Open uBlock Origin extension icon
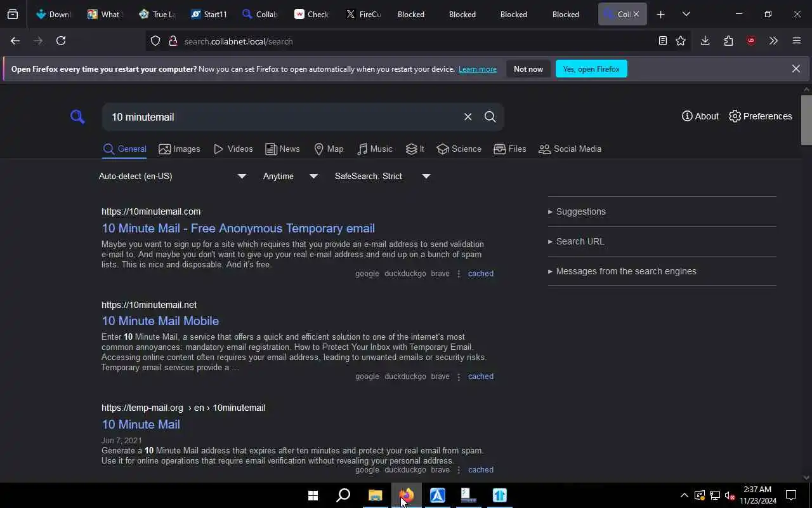 pyautogui.click(x=751, y=41)
